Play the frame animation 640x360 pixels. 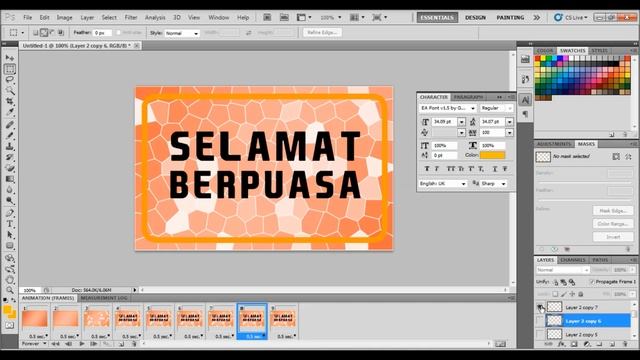coord(82,344)
